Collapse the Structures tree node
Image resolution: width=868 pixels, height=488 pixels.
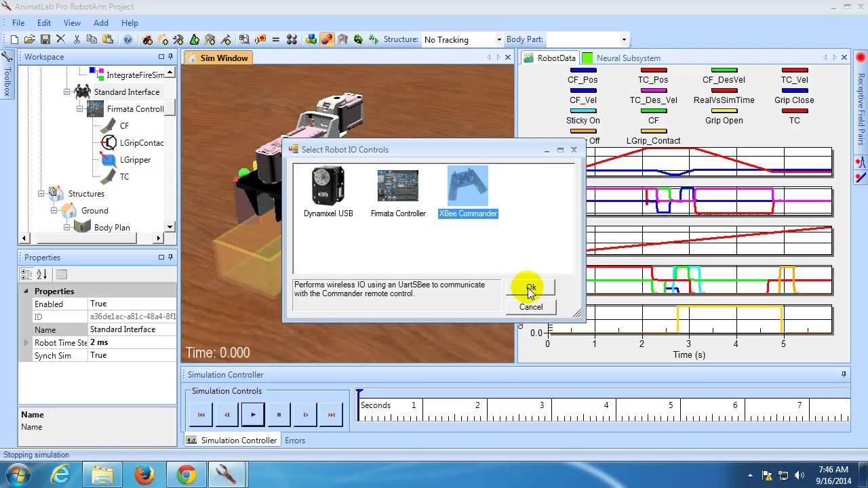41,193
